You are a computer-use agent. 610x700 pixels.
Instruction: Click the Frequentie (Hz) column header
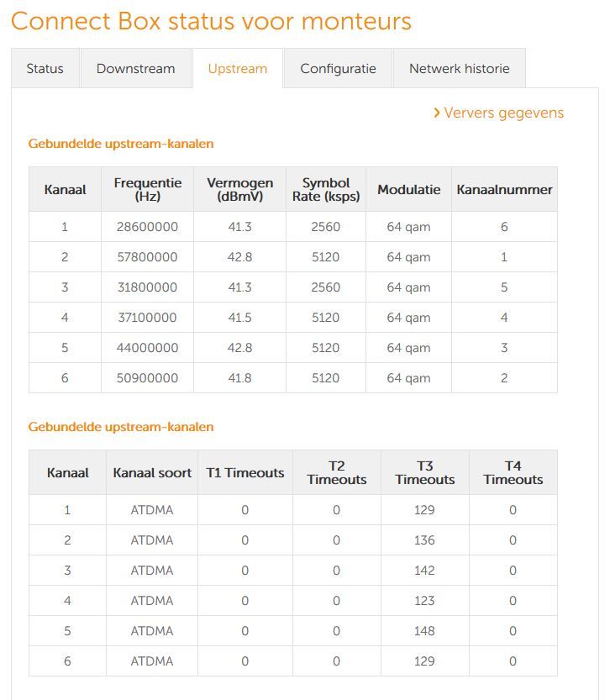pyautogui.click(x=147, y=189)
